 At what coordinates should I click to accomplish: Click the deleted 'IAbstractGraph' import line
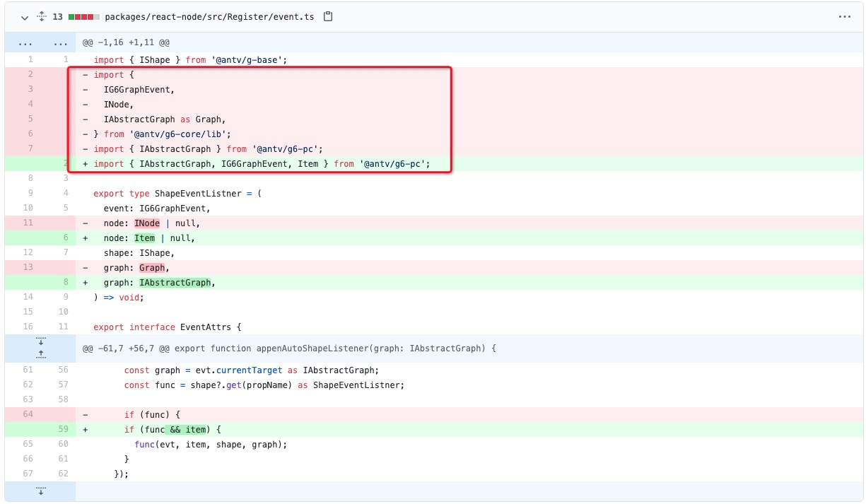tap(212, 148)
